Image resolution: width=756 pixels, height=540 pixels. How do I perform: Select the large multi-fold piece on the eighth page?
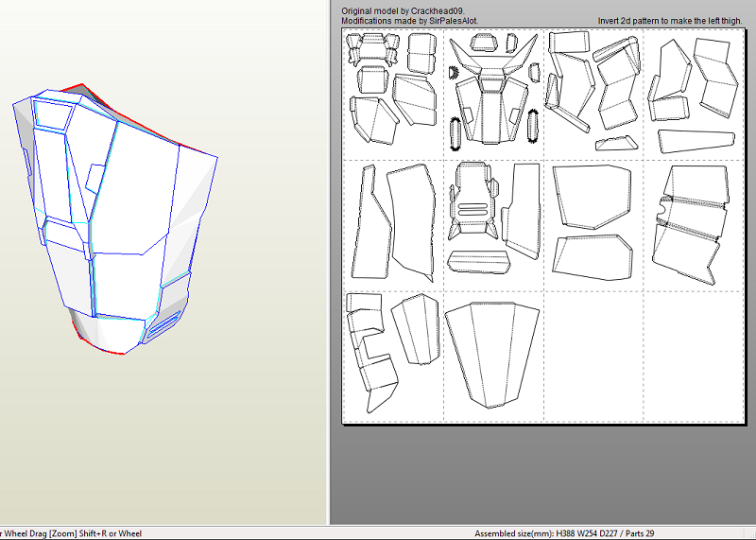pyautogui.click(x=691, y=224)
